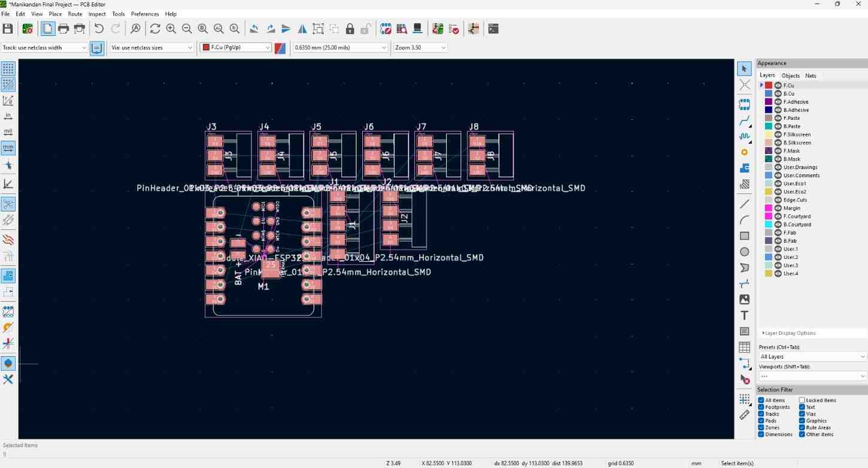Mirror the selected item horizontally

coord(302,29)
